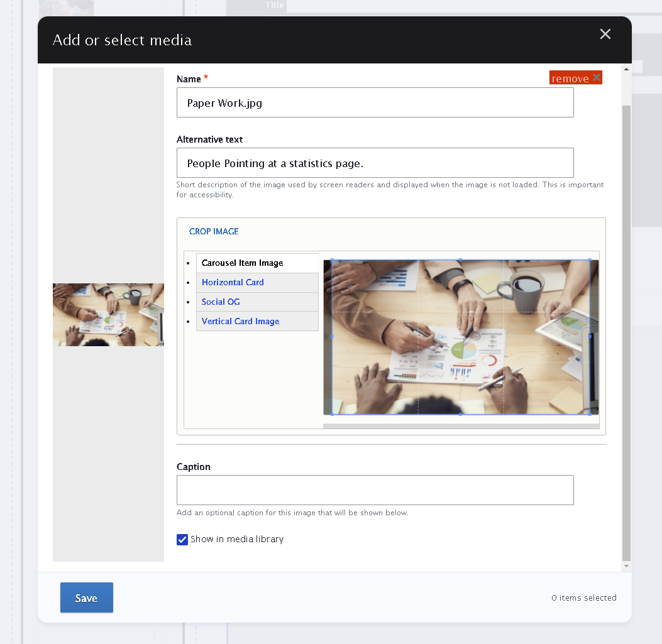Click the scrollbar down arrow in dialog
The width and height of the screenshot is (662, 644).
(627, 566)
